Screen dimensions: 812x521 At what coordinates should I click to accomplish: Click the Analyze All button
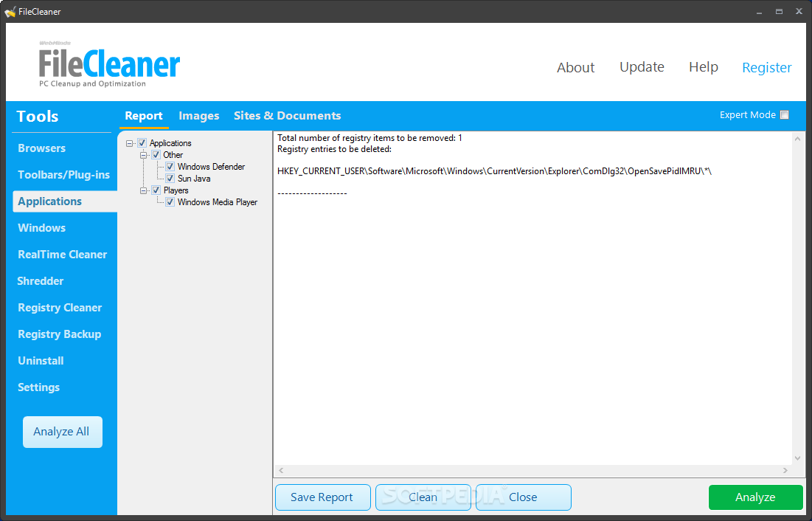(x=63, y=432)
